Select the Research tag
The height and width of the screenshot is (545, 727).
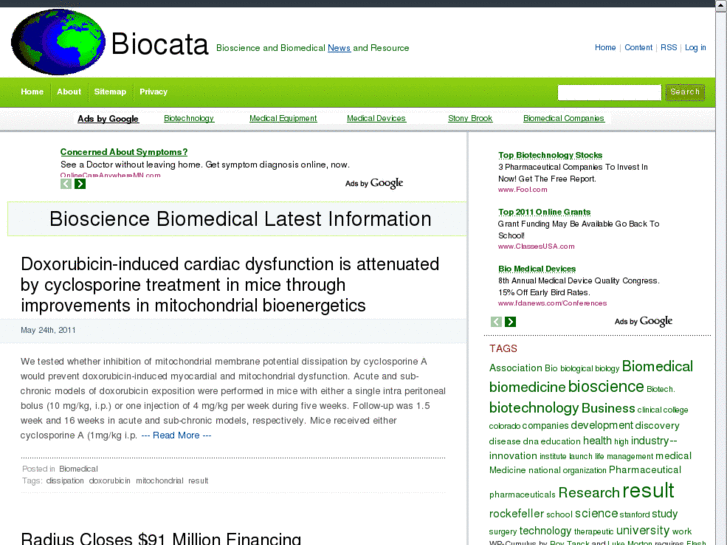click(589, 493)
